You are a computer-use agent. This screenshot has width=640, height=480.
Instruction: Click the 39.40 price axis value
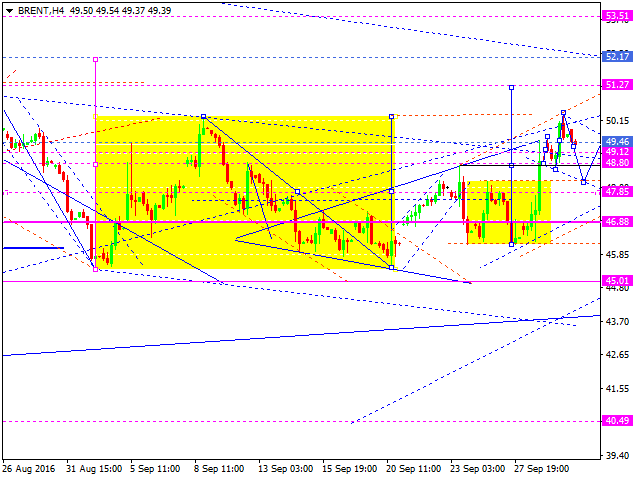[x=617, y=456]
